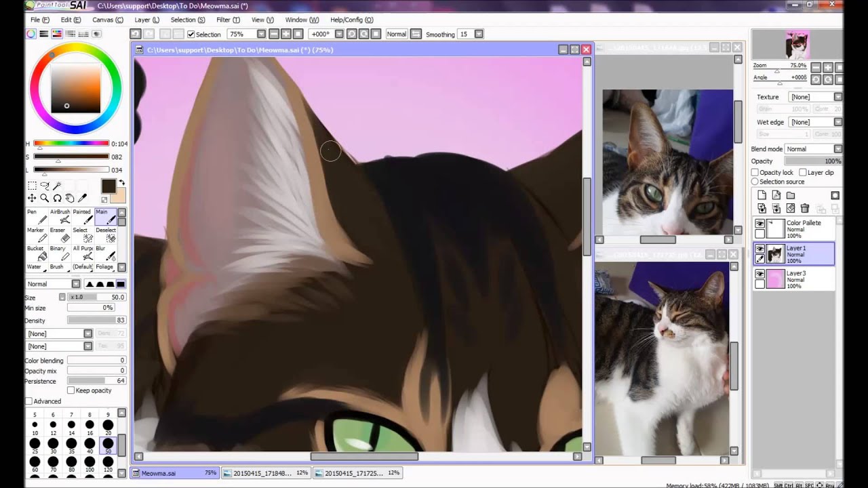Click the Hue slider bar

click(x=71, y=144)
